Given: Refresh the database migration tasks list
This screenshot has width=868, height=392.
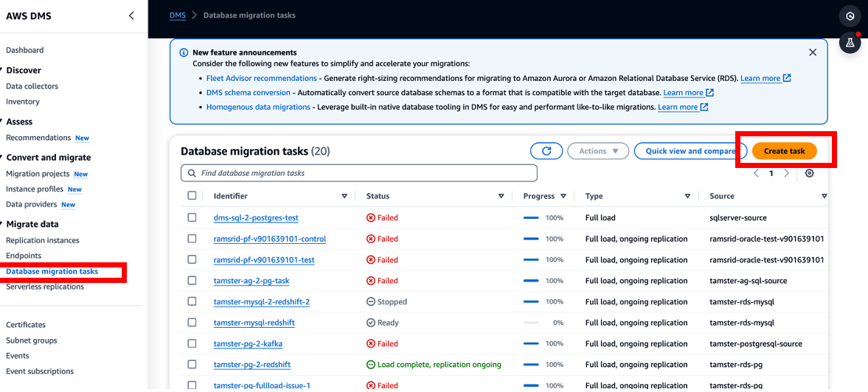Looking at the screenshot, I should tap(546, 151).
